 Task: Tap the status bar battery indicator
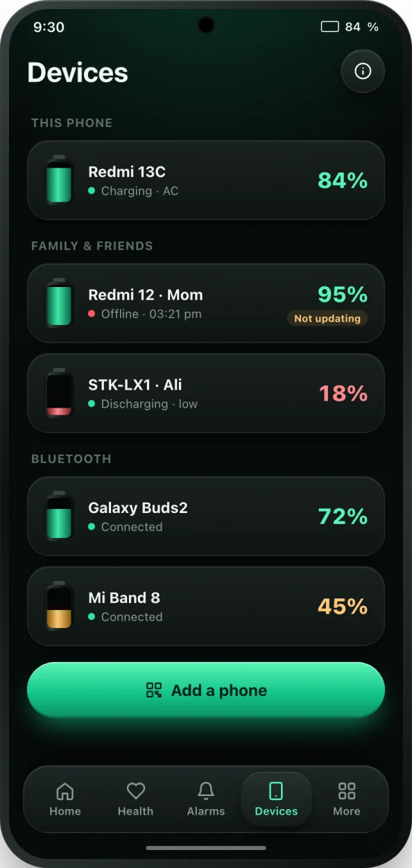tap(330, 27)
